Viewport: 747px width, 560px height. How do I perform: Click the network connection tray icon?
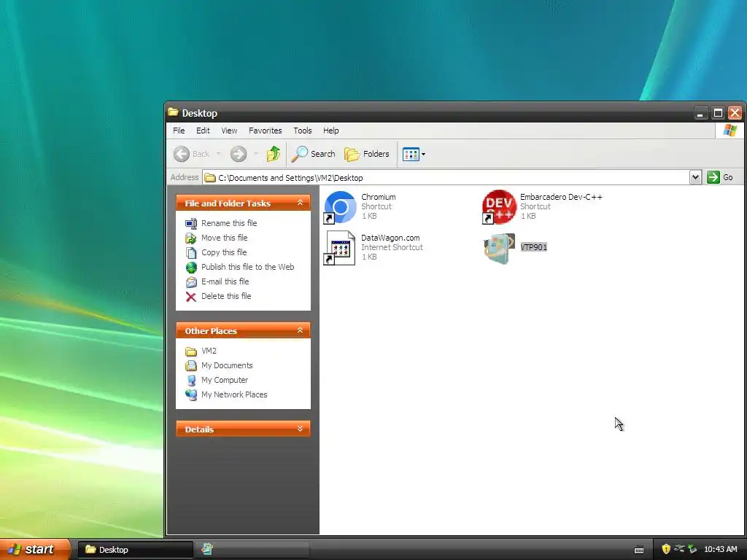[x=679, y=549]
